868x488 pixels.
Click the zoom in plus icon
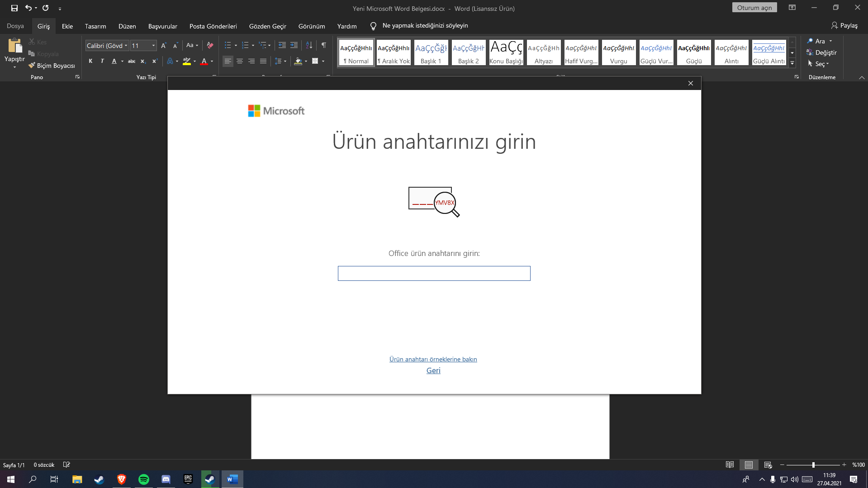(844, 465)
